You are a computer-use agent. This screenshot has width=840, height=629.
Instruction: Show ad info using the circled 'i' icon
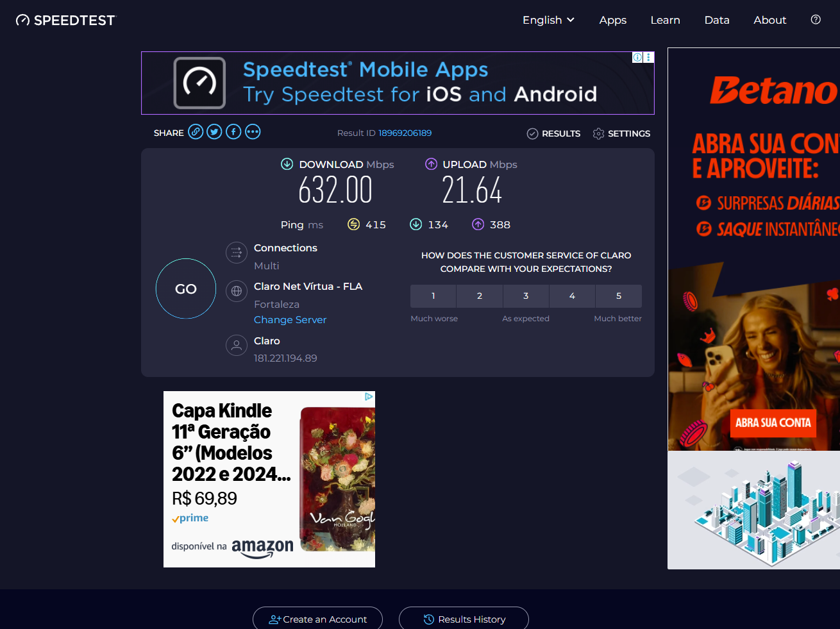637,57
